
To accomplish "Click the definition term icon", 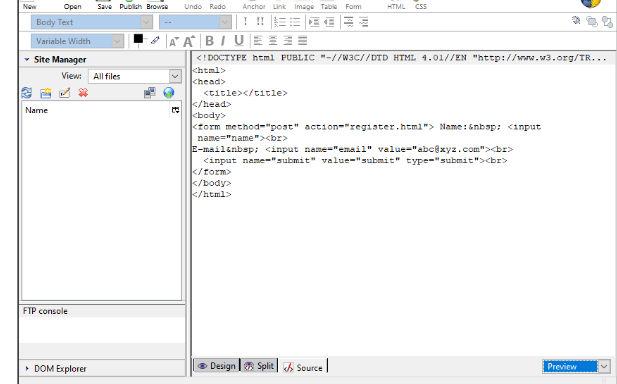I will coord(348,22).
